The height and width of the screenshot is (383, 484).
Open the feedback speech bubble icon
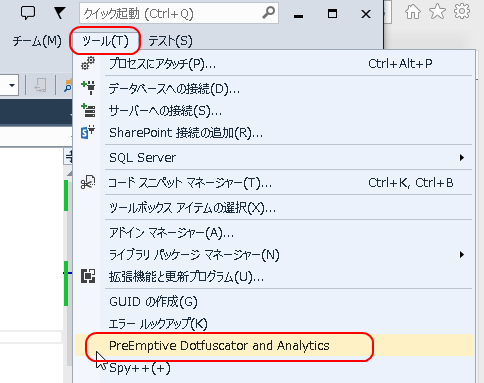click(28, 13)
